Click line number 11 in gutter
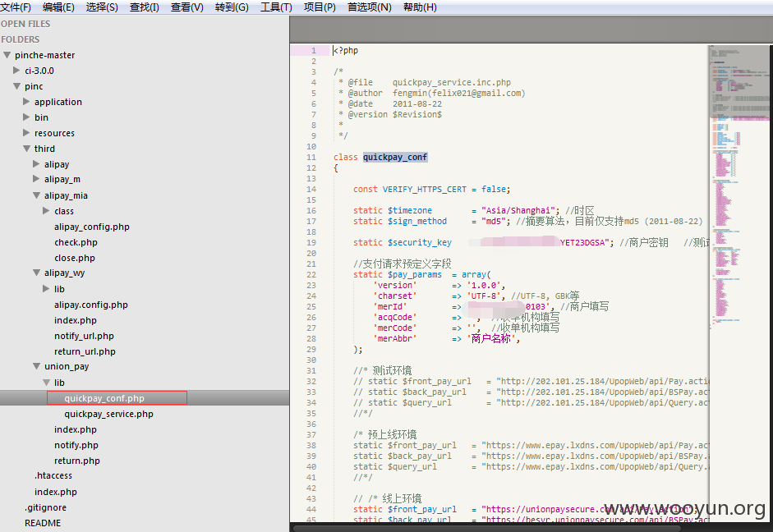The image size is (773, 532). (311, 157)
